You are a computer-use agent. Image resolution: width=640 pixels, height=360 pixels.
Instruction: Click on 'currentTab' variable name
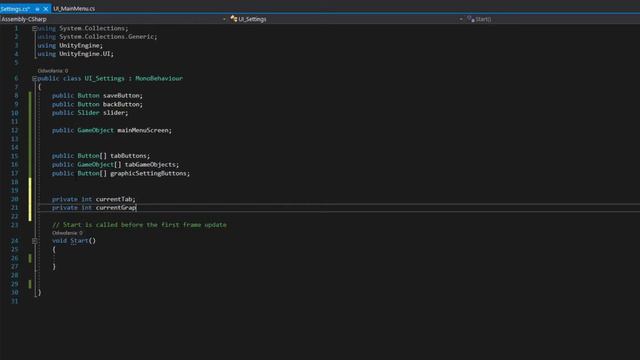pyautogui.click(x=115, y=199)
